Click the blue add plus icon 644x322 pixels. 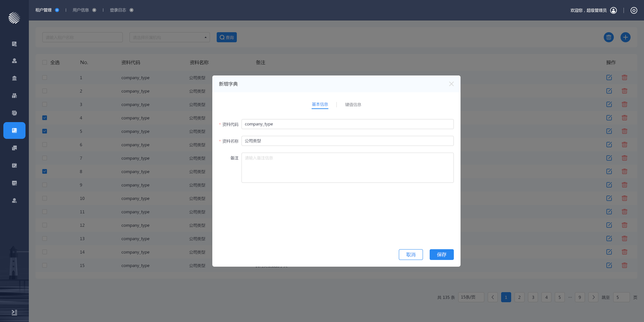(x=625, y=37)
